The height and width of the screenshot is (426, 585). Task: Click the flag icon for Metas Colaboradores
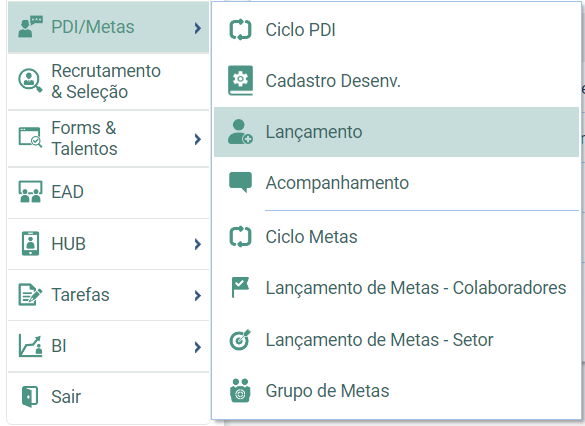[240, 288]
